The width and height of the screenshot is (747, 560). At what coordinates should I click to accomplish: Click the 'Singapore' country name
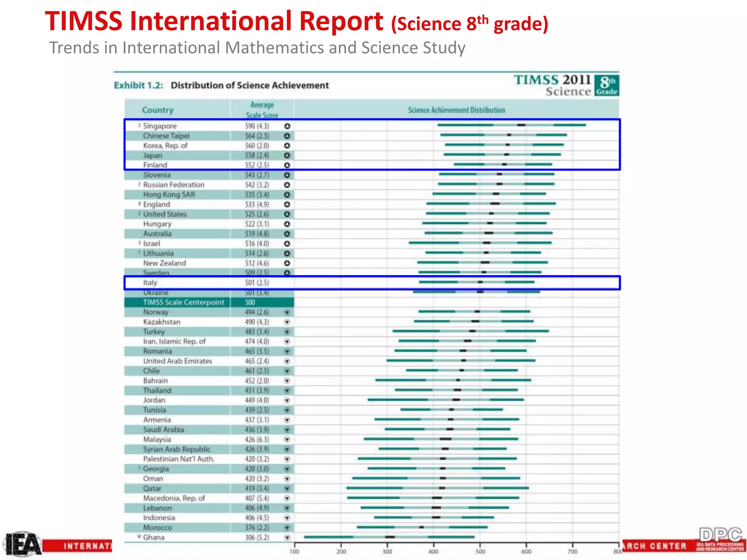point(160,126)
